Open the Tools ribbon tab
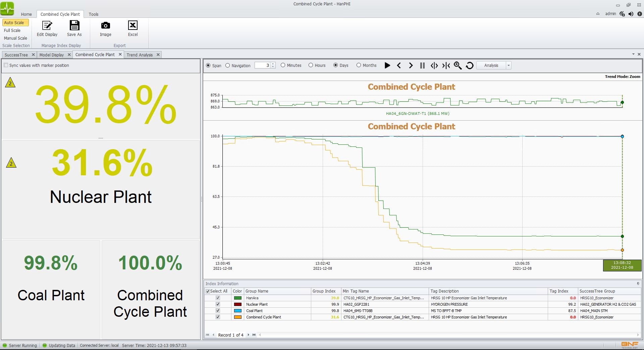 click(x=94, y=14)
